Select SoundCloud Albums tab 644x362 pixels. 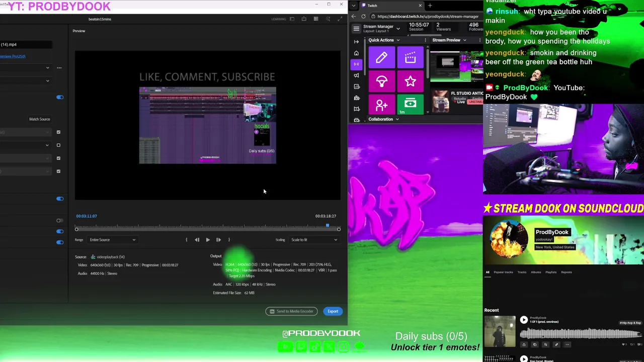[536, 273]
